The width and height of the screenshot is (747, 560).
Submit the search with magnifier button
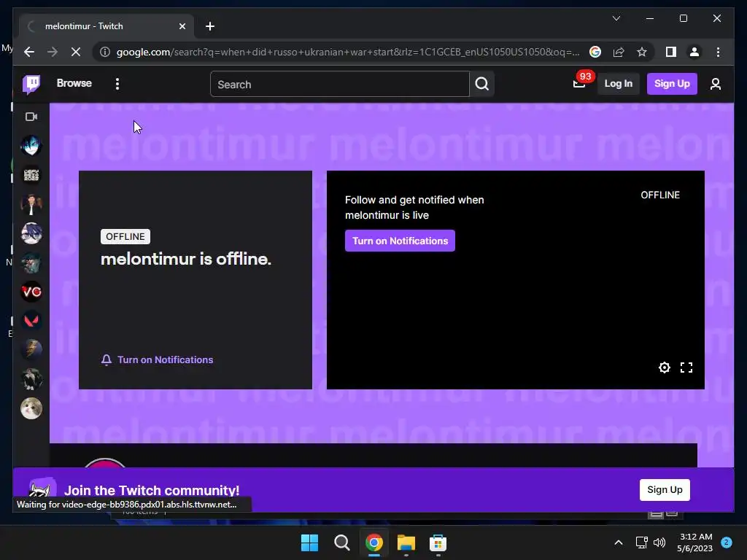481,85
